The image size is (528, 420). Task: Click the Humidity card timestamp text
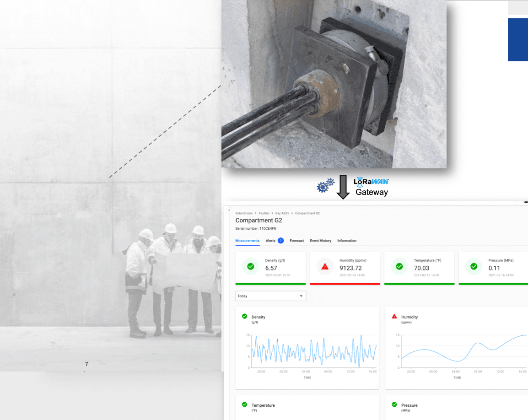coord(352,275)
